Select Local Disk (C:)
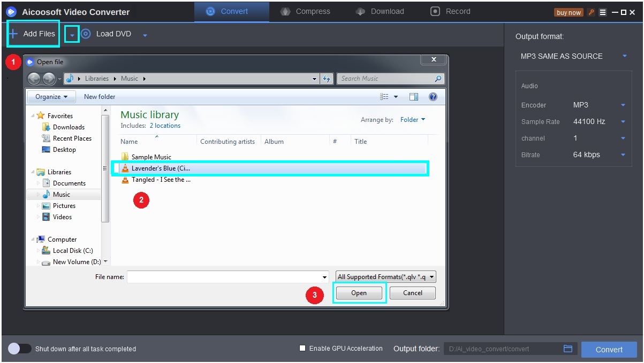This screenshot has height=363, width=644. (x=73, y=251)
